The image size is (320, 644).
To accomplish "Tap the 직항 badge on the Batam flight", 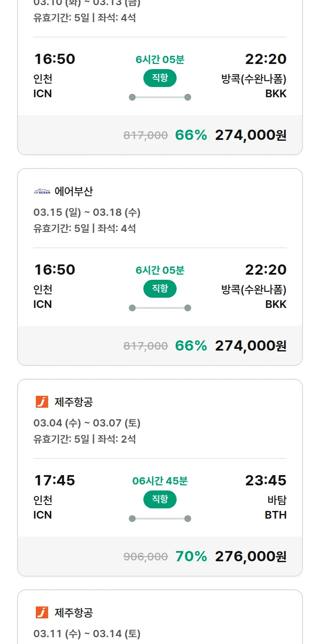I will (160, 499).
